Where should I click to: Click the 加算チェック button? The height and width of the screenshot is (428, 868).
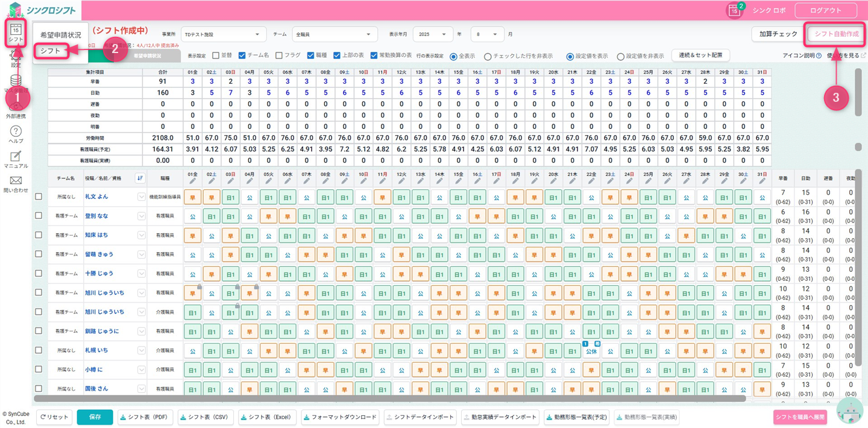point(778,34)
